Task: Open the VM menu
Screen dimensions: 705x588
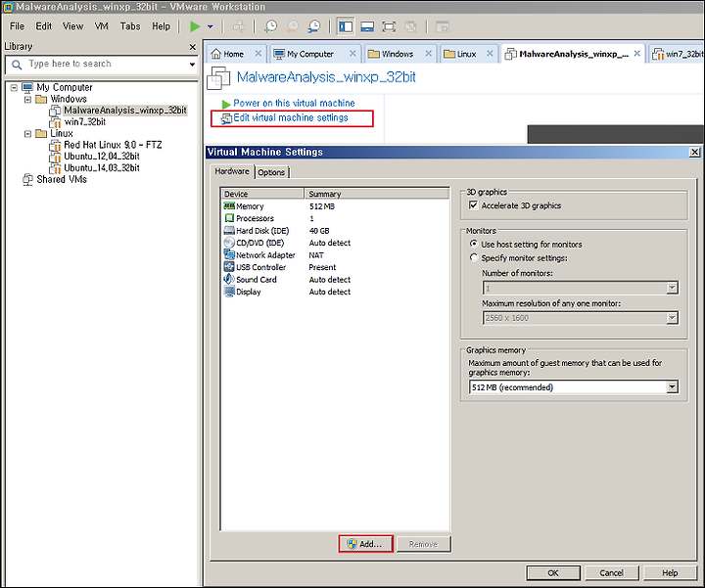Action: tap(101, 26)
